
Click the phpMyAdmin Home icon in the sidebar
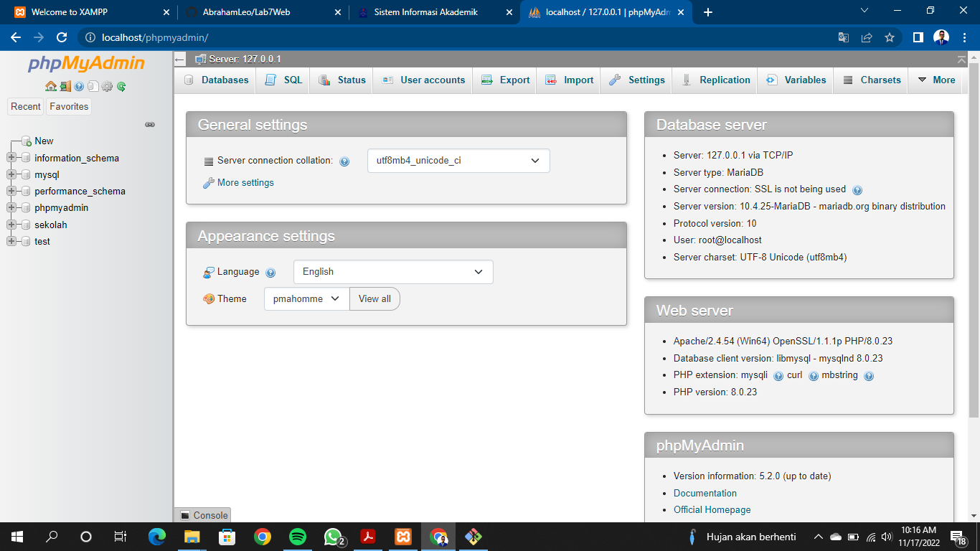tap(50, 86)
